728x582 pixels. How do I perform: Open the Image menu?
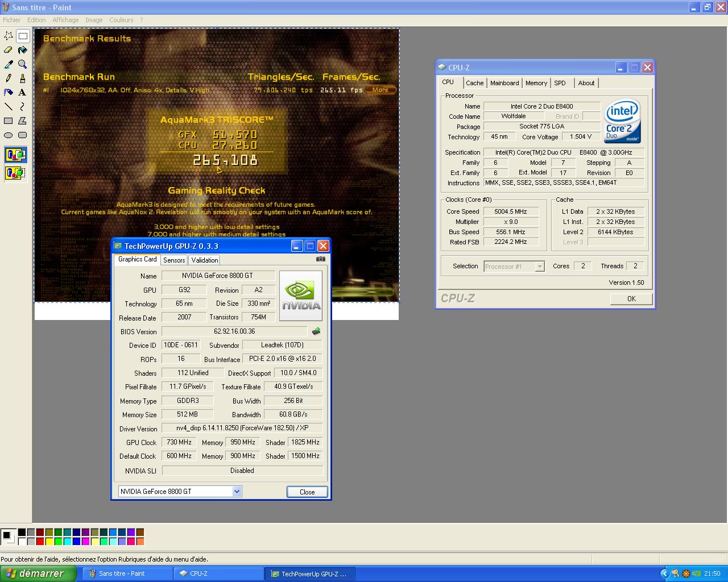coord(94,20)
